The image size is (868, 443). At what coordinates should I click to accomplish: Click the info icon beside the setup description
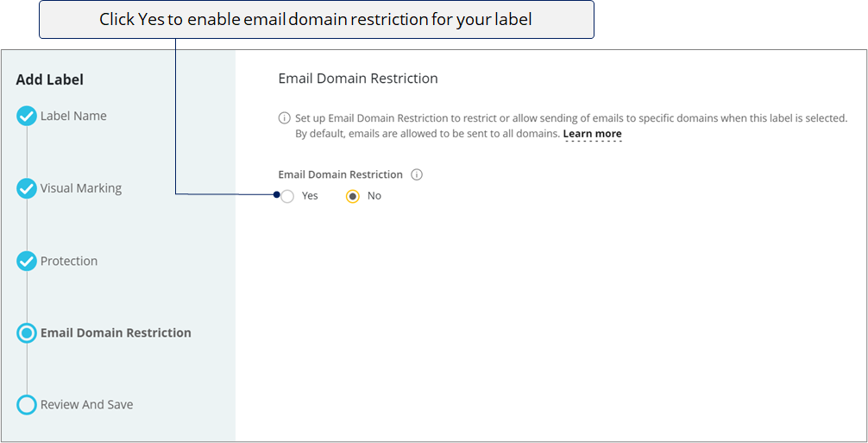[x=284, y=118]
